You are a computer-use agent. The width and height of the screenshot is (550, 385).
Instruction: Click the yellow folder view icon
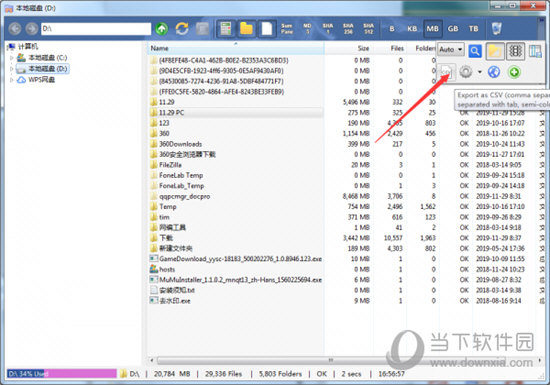tap(495, 51)
